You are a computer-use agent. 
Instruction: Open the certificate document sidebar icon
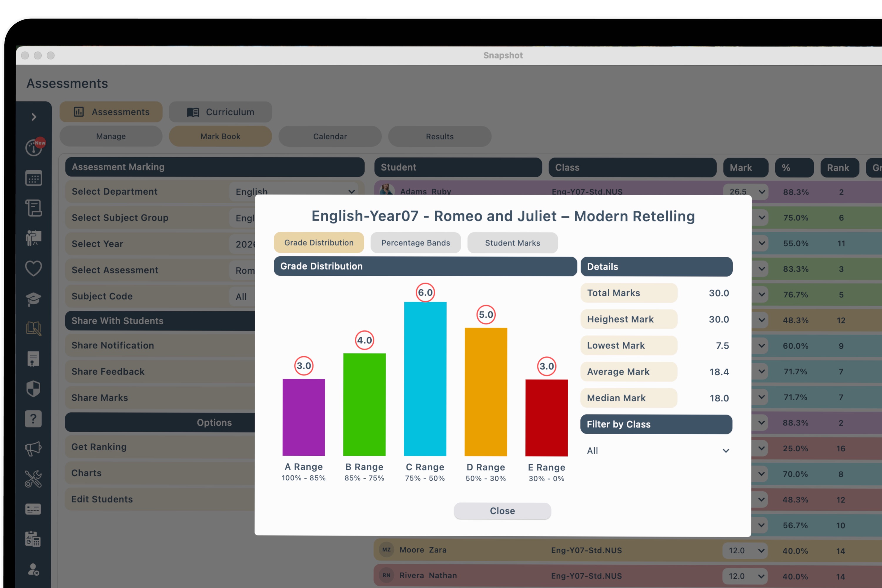tap(33, 359)
